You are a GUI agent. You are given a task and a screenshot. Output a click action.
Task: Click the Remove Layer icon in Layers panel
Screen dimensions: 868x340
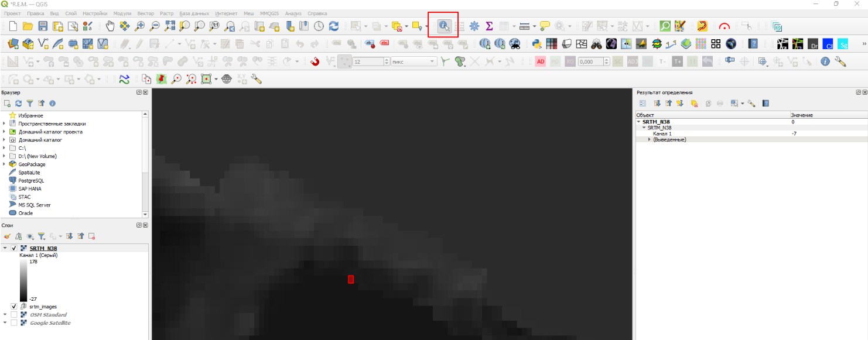pyautogui.click(x=92, y=236)
